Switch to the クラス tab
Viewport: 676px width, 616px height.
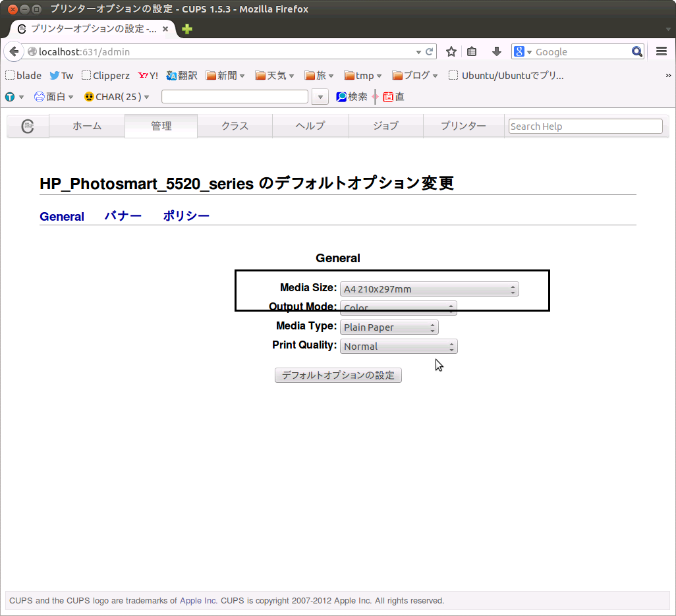(x=235, y=126)
